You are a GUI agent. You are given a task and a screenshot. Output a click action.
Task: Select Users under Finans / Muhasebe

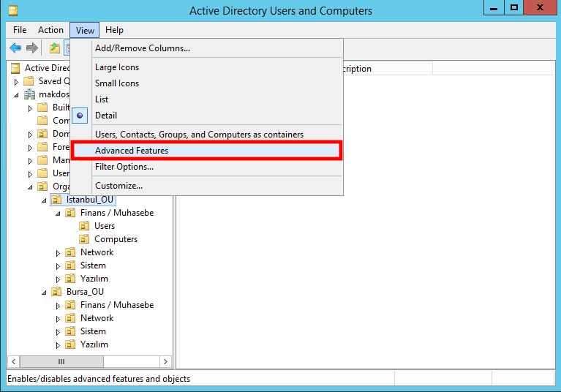[105, 226]
